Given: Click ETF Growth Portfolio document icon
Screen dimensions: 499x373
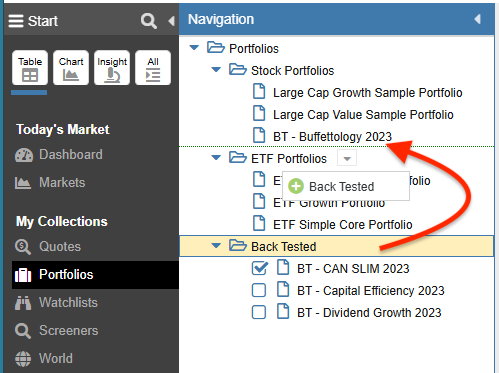Looking at the screenshot, I should click(259, 202).
